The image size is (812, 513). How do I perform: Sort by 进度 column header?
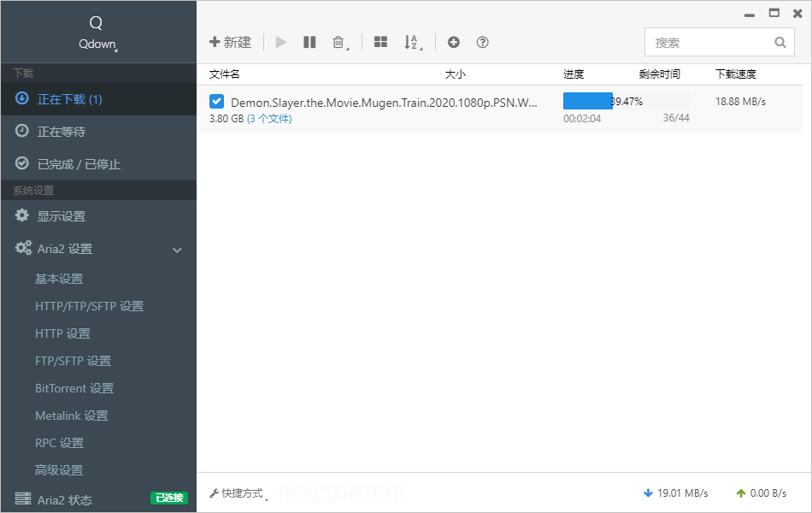[x=574, y=74]
